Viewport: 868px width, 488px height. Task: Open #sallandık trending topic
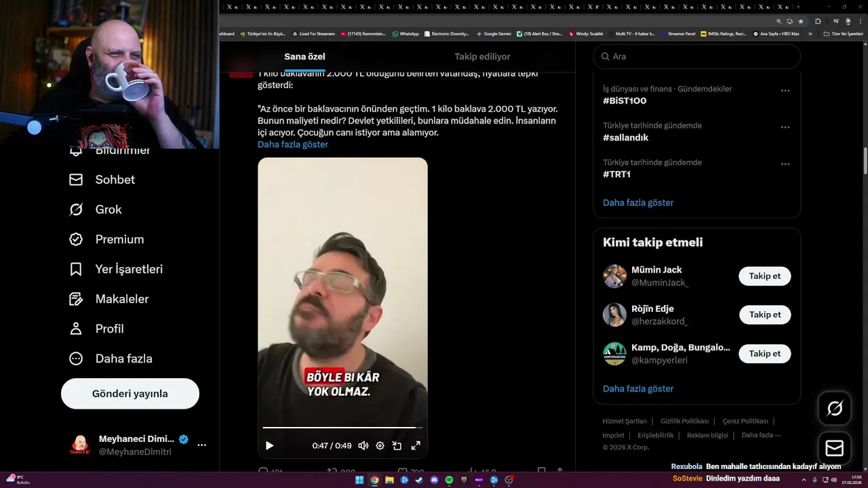coord(625,138)
